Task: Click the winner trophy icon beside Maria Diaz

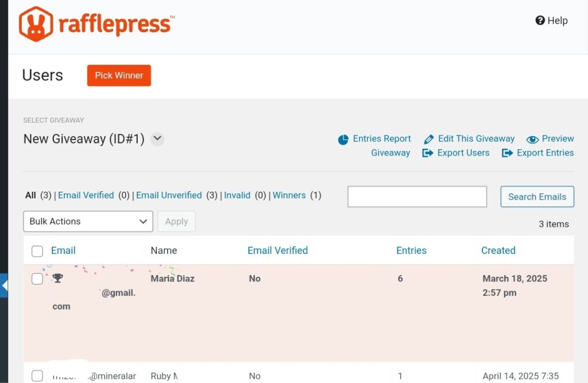Action: (x=57, y=278)
